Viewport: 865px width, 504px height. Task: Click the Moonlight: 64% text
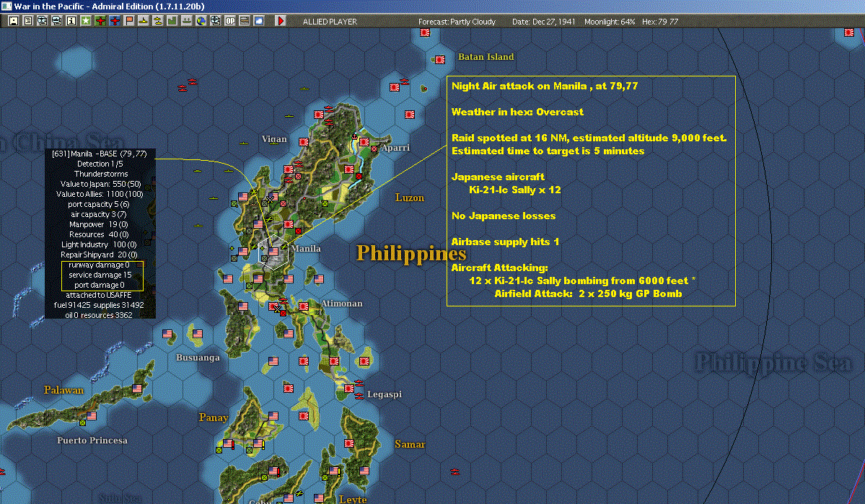tap(610, 22)
